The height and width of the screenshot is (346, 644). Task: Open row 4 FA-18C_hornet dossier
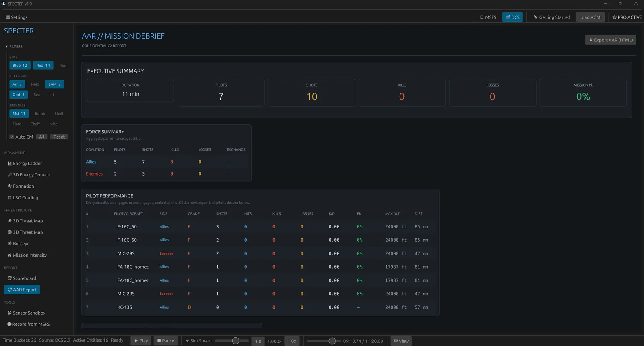point(260,267)
